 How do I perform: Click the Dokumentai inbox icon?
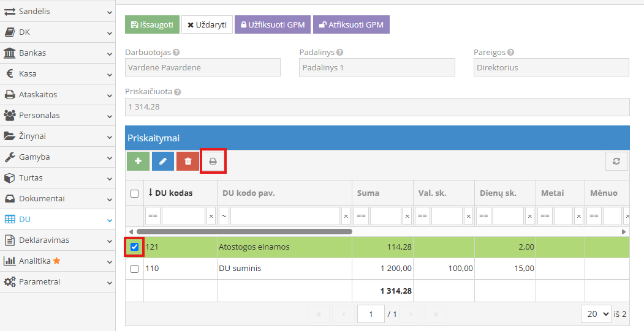pos(9,198)
